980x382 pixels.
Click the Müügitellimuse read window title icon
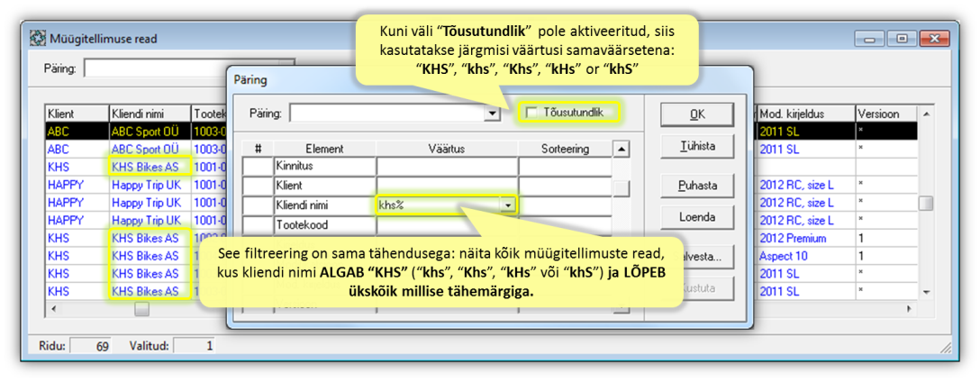tap(37, 38)
